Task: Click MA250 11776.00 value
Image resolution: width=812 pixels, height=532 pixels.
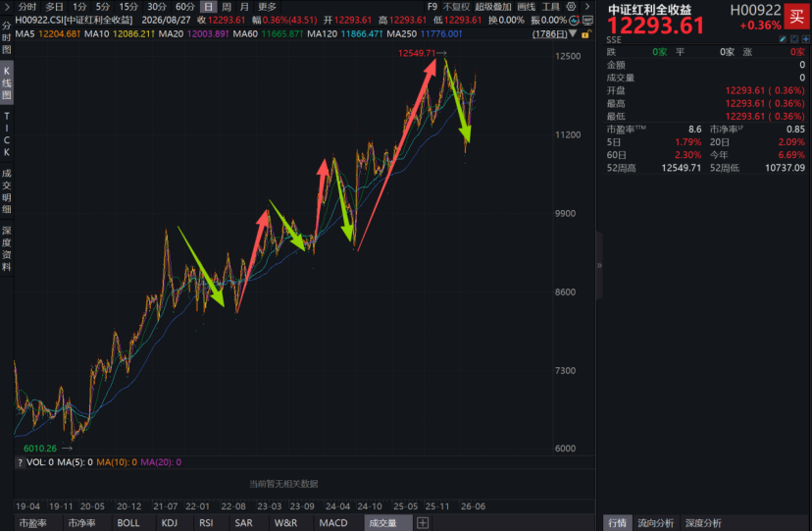Action: [x=439, y=33]
